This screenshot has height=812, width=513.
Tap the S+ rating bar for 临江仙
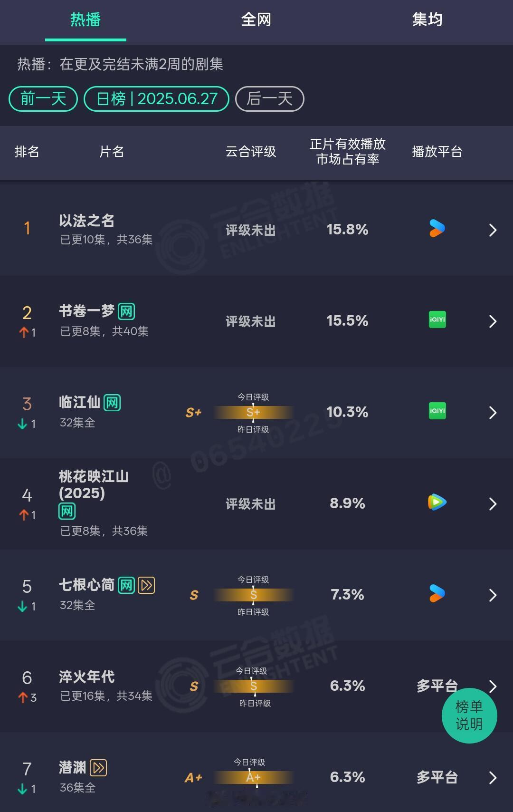(253, 412)
